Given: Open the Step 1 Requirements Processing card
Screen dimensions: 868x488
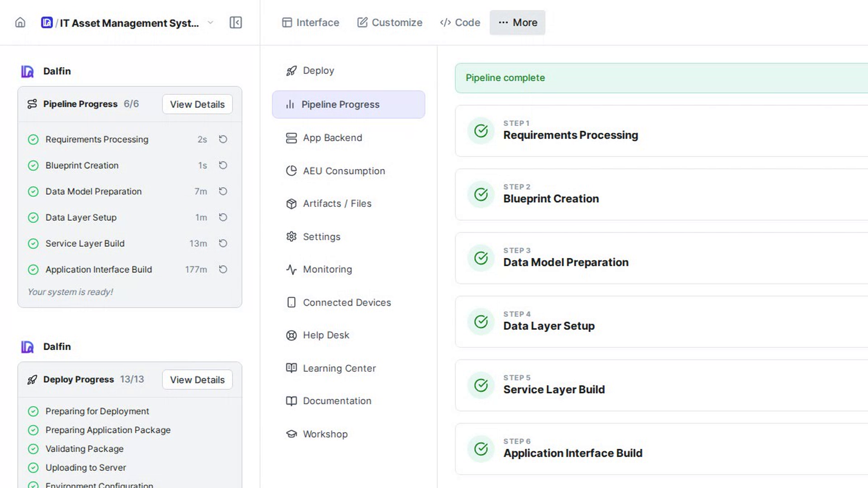Looking at the screenshot, I should coord(661,131).
